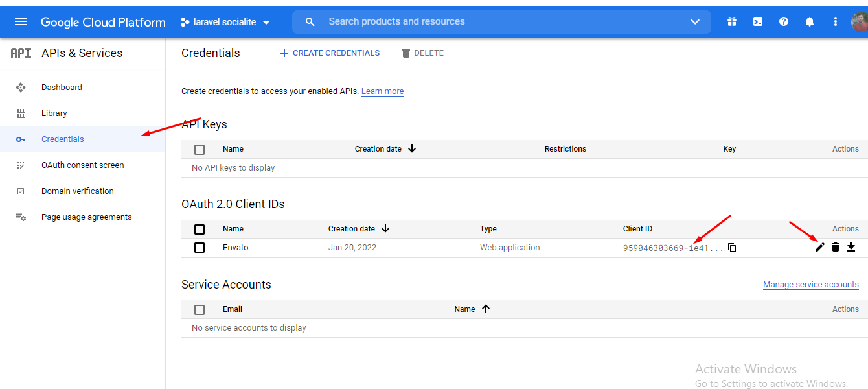Image resolution: width=868 pixels, height=389 pixels.
Task: Toggle select-all checkbox in Service Accounts table
Action: coord(200,309)
